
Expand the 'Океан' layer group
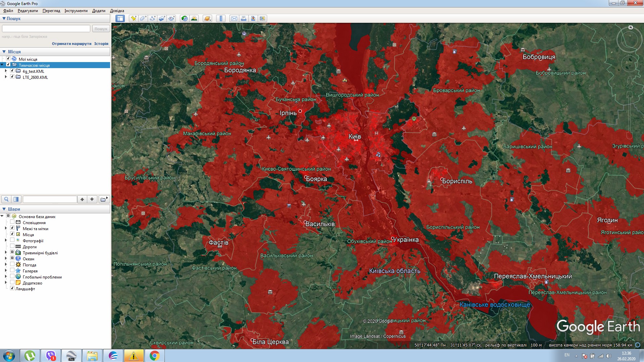pos(6,259)
